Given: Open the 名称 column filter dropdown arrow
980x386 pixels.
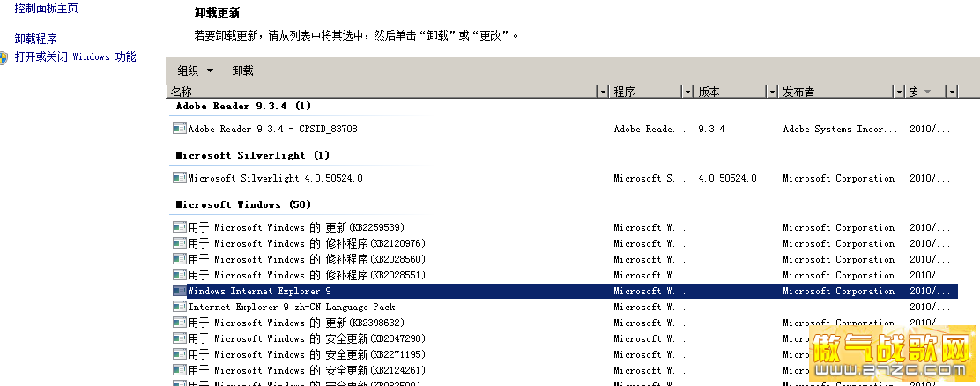Looking at the screenshot, I should [603, 92].
